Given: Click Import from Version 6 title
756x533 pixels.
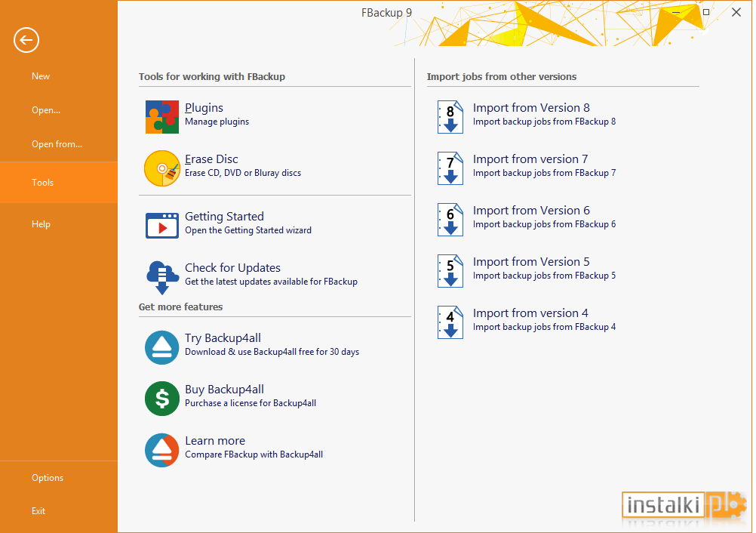Looking at the screenshot, I should tap(531, 211).
